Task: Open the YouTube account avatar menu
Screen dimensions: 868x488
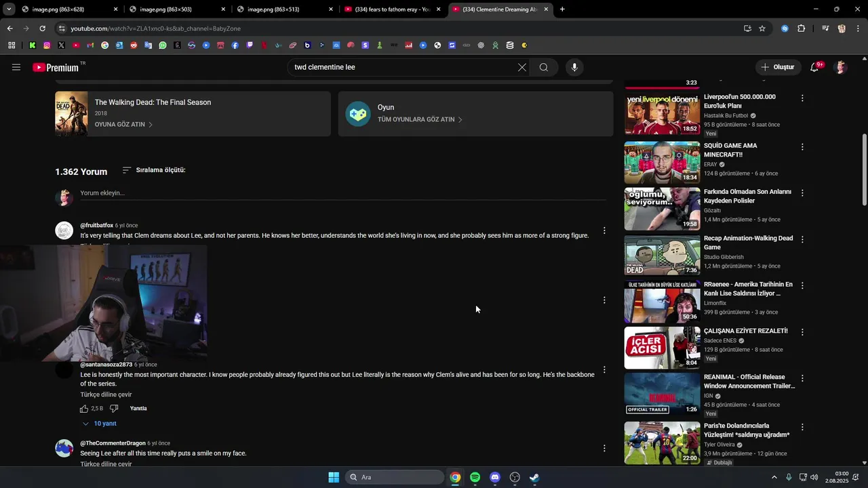Action: (x=841, y=67)
